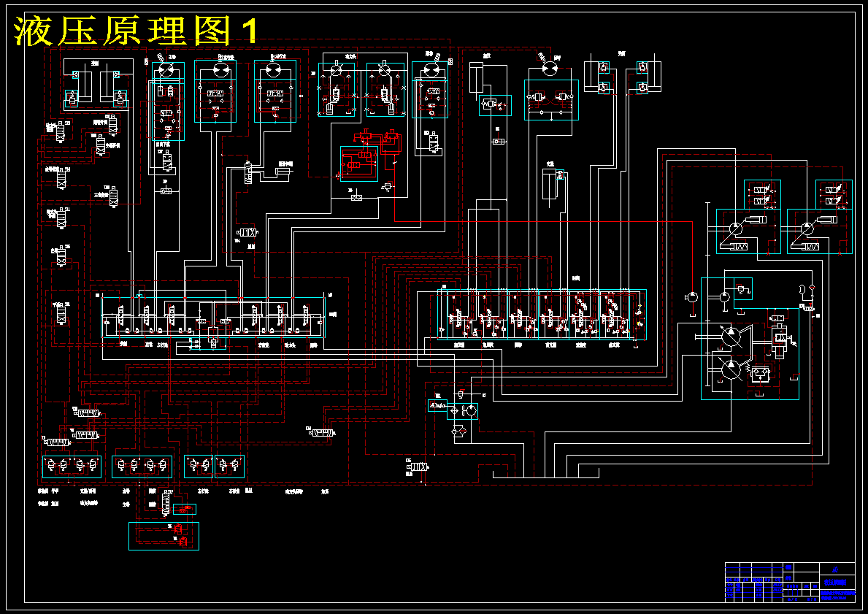Select the twin-cylinder symbol in the top-left corner
The height and width of the screenshot is (614, 868).
(x=98, y=83)
